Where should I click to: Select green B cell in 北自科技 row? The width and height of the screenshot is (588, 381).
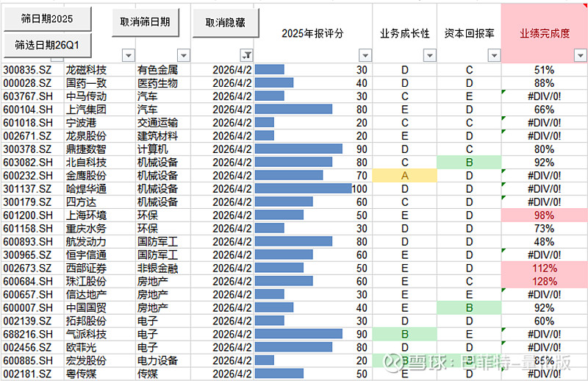469,163
